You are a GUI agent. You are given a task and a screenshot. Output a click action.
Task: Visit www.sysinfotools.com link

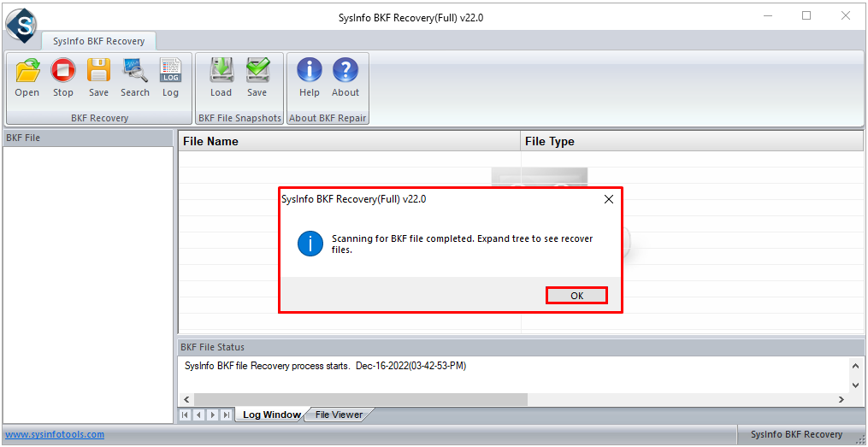coord(55,434)
